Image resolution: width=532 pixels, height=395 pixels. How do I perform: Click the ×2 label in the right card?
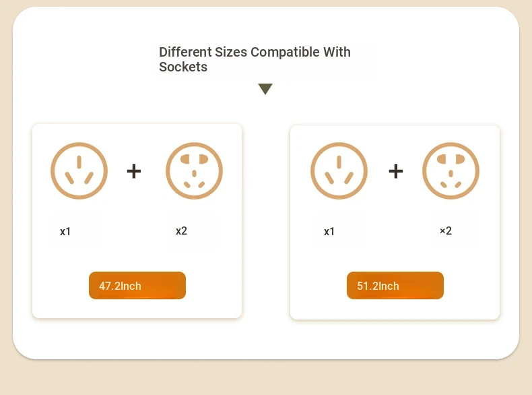(x=446, y=231)
